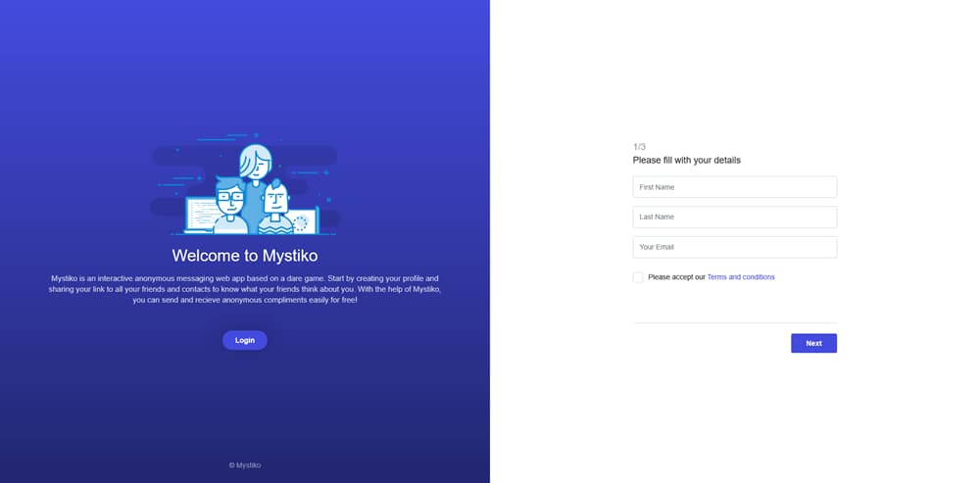Click the mohawk man in the striped sweater
980x483 pixels.
pyautogui.click(x=276, y=208)
